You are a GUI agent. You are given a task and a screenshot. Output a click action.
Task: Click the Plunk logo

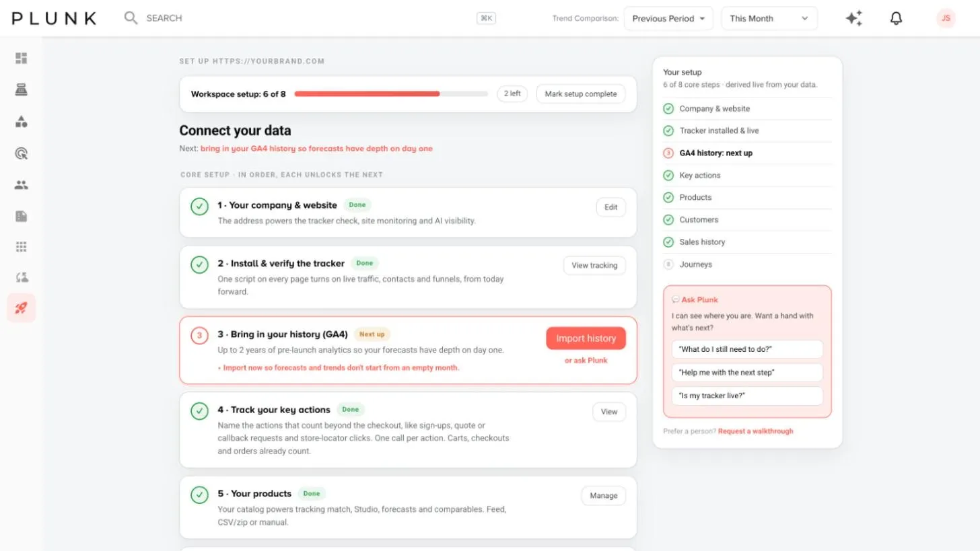pos(54,18)
